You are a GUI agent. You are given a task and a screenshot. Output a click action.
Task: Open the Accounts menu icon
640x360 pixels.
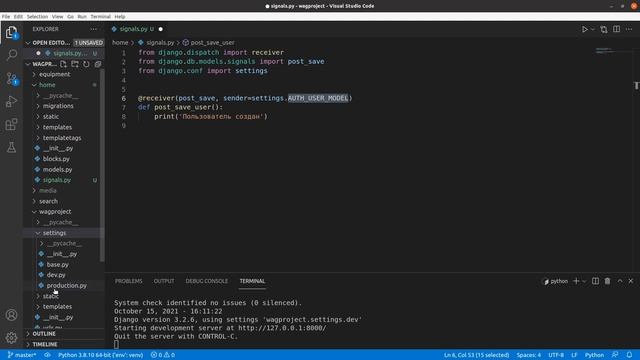click(x=11, y=315)
